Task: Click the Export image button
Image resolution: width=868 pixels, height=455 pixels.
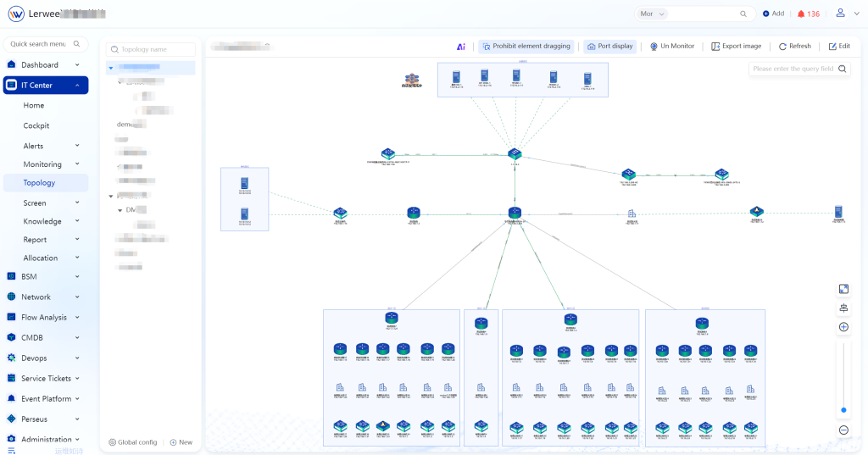Action: click(x=736, y=47)
